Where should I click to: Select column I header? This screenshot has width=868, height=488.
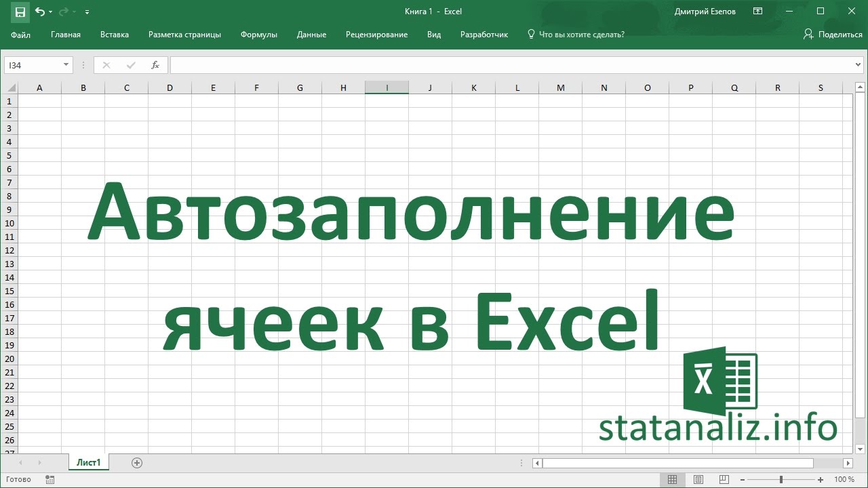tap(387, 88)
